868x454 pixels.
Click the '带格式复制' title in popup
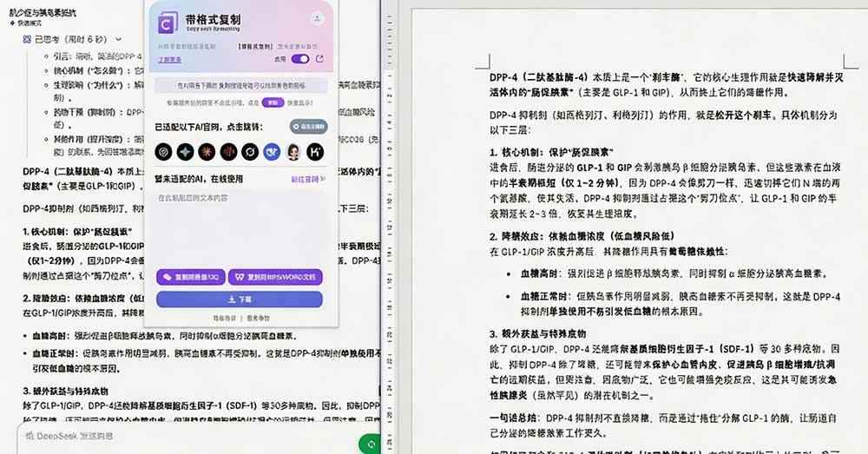click(x=214, y=19)
